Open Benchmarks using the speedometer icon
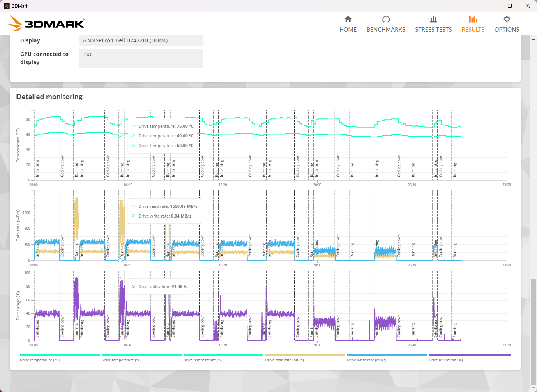 click(x=386, y=19)
